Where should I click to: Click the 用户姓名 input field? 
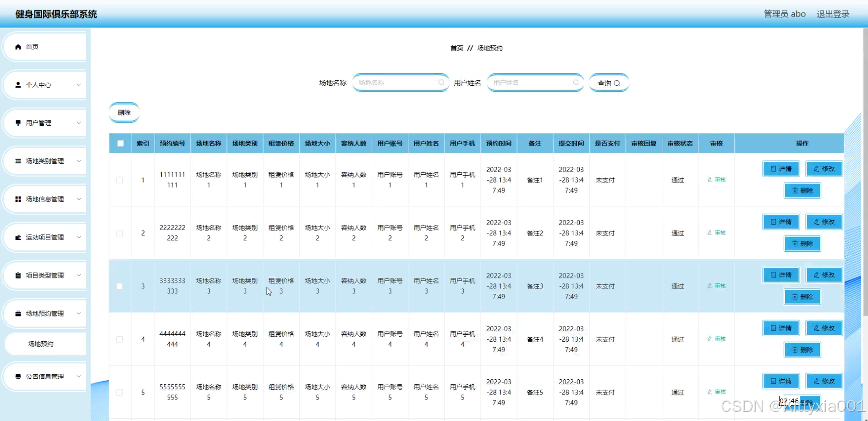click(535, 83)
